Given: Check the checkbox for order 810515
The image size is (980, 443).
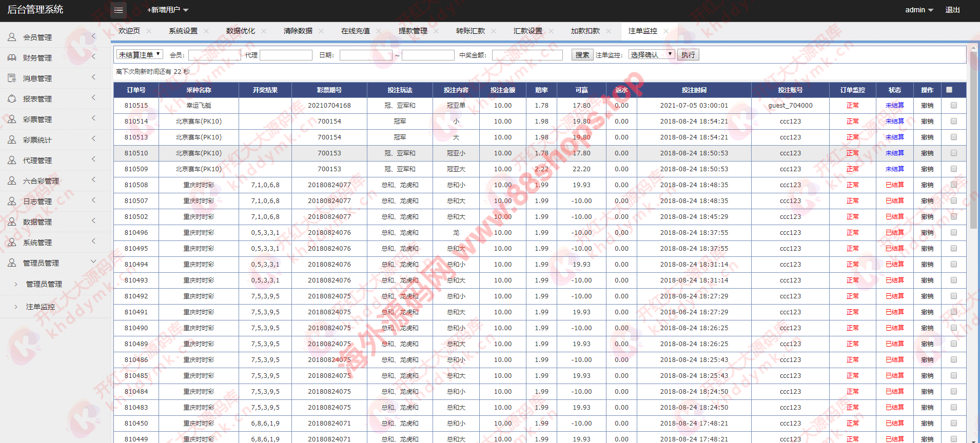Looking at the screenshot, I should 954,106.
